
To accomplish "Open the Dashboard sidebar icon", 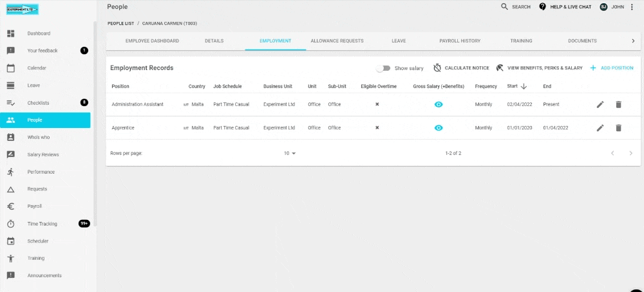I will [11, 33].
